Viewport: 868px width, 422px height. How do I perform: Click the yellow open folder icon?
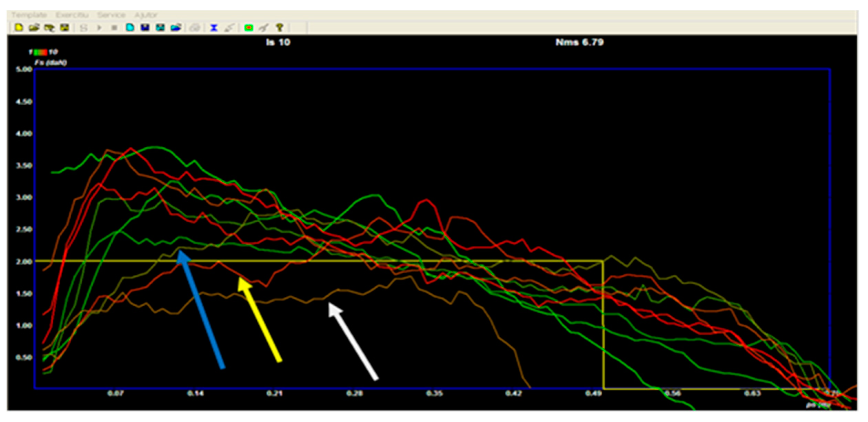pos(34,27)
